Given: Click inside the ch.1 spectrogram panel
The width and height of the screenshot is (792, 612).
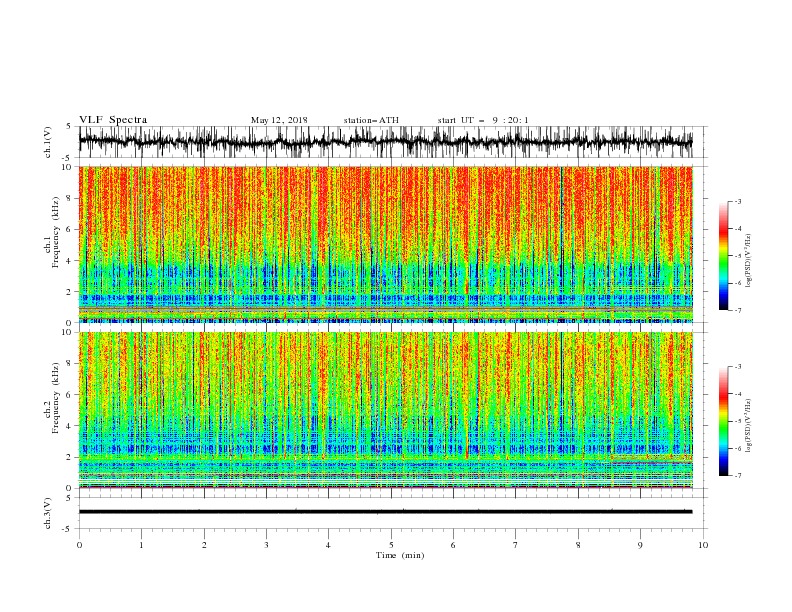Looking at the screenshot, I should (385, 244).
